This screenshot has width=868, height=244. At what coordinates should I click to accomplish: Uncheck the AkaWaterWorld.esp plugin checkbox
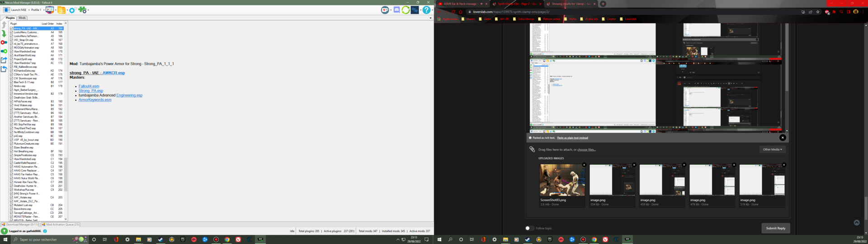pyautogui.click(x=11, y=55)
